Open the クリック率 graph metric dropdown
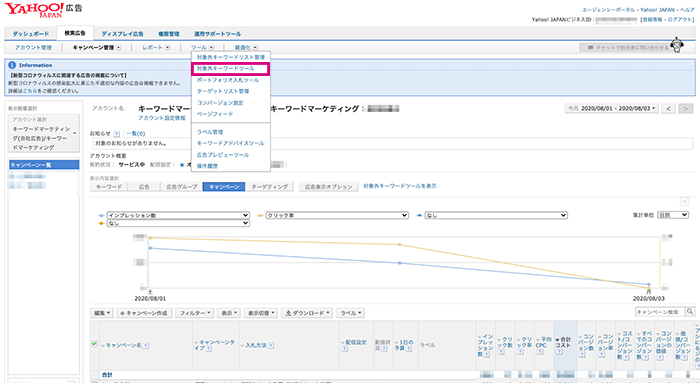This screenshot has height=384, width=700. pyautogui.click(x=337, y=215)
